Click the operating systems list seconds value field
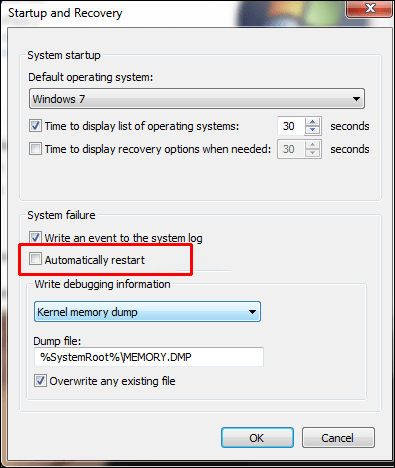Viewport: 395px width, 468px height. coord(291,126)
